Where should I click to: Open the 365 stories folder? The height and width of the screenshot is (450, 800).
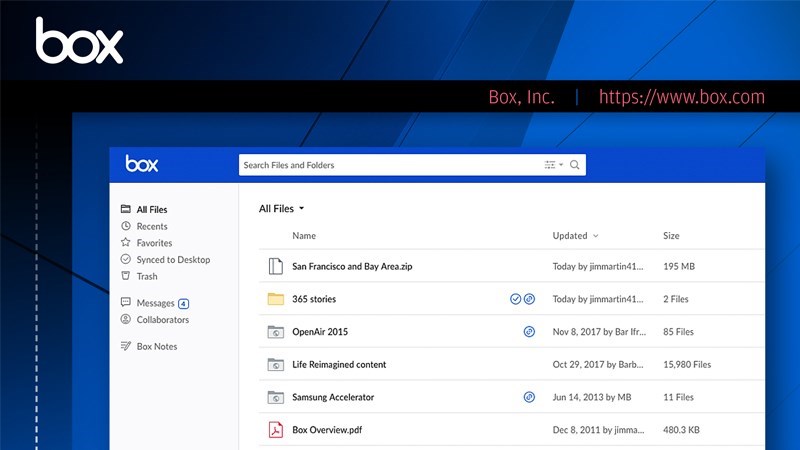tap(314, 299)
